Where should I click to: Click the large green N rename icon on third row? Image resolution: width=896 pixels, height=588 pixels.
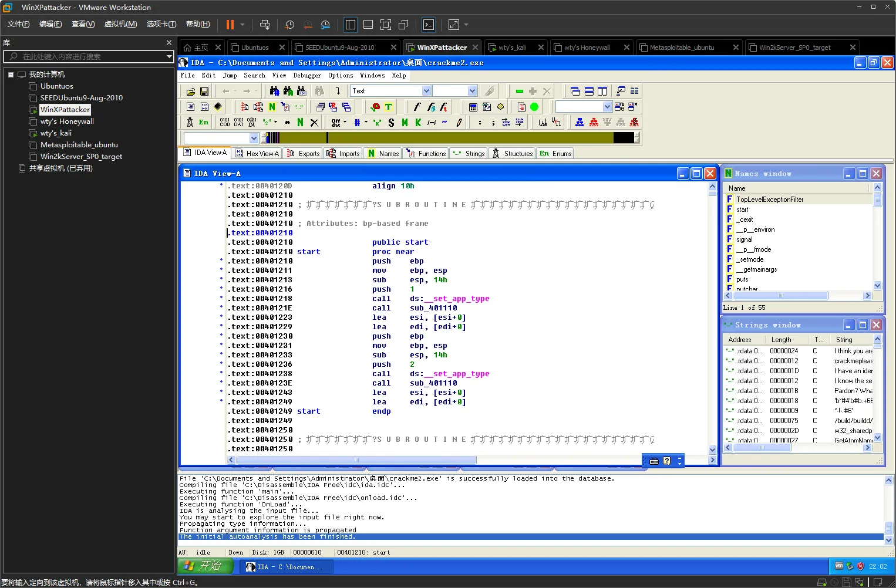[x=300, y=122]
